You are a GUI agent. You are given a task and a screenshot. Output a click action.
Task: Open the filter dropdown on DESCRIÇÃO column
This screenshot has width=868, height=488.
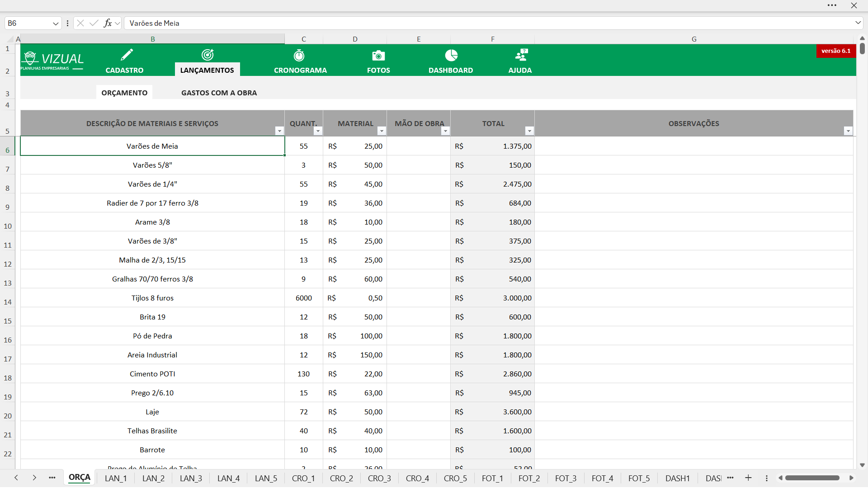279,131
